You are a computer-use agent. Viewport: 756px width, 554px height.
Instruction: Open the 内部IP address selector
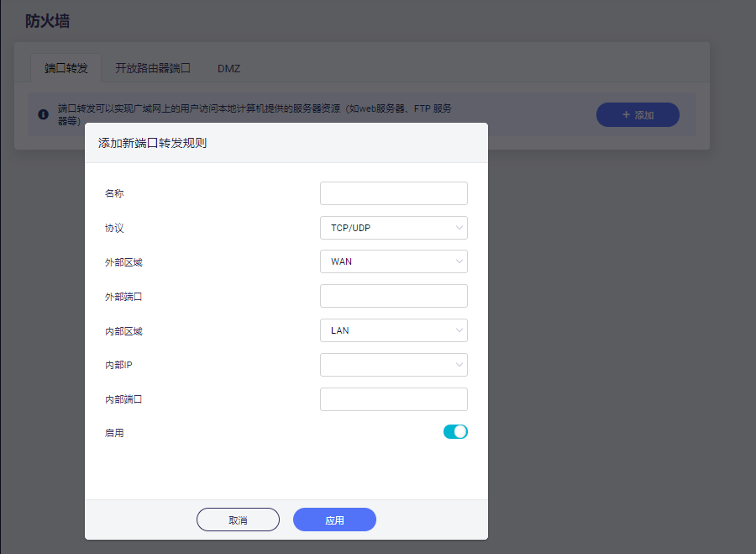tap(393, 364)
